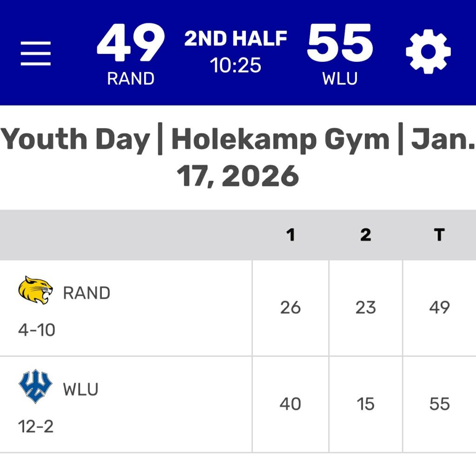Select the second half column header
476x461 pixels.
click(366, 235)
